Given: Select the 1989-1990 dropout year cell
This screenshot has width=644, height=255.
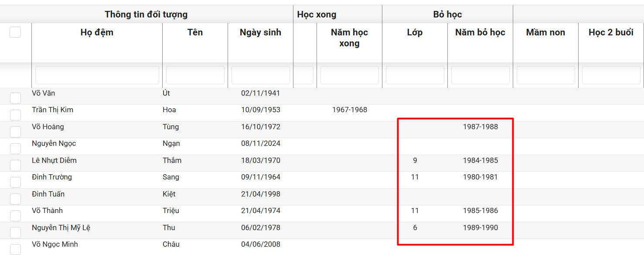Looking at the screenshot, I should coord(480,227).
